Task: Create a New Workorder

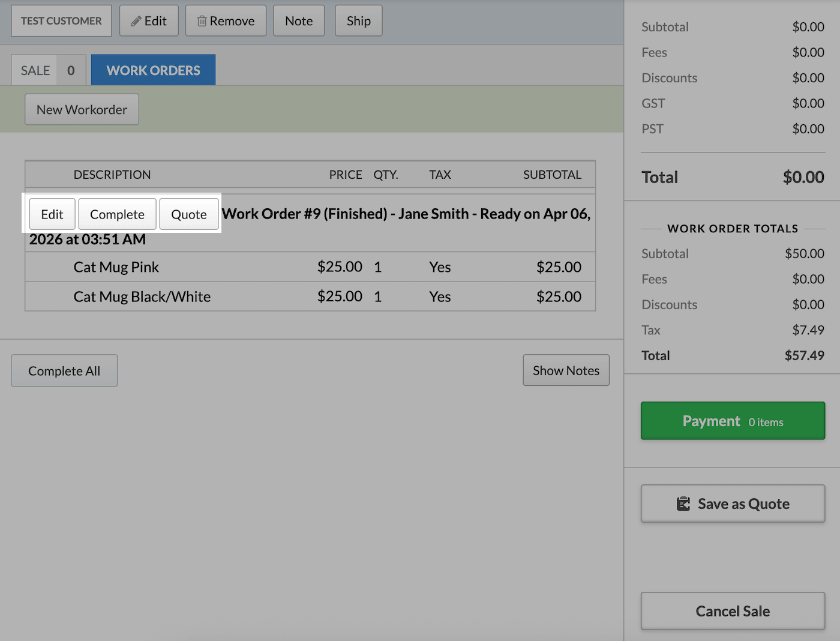Action: click(x=82, y=109)
